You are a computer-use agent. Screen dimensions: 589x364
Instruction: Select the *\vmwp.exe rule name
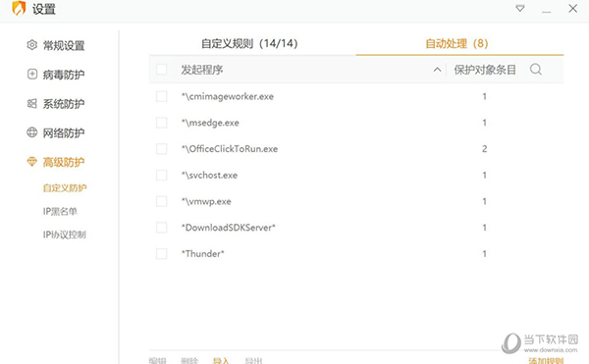(x=206, y=201)
